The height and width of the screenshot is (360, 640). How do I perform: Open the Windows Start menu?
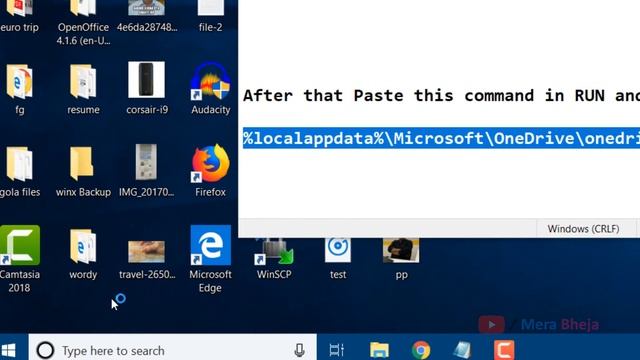tap(9, 350)
